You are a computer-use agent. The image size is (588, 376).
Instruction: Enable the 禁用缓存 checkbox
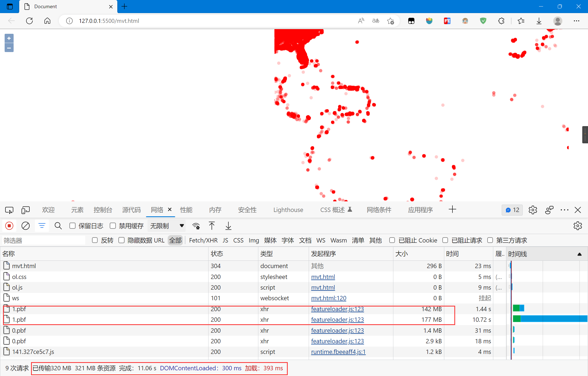click(113, 226)
